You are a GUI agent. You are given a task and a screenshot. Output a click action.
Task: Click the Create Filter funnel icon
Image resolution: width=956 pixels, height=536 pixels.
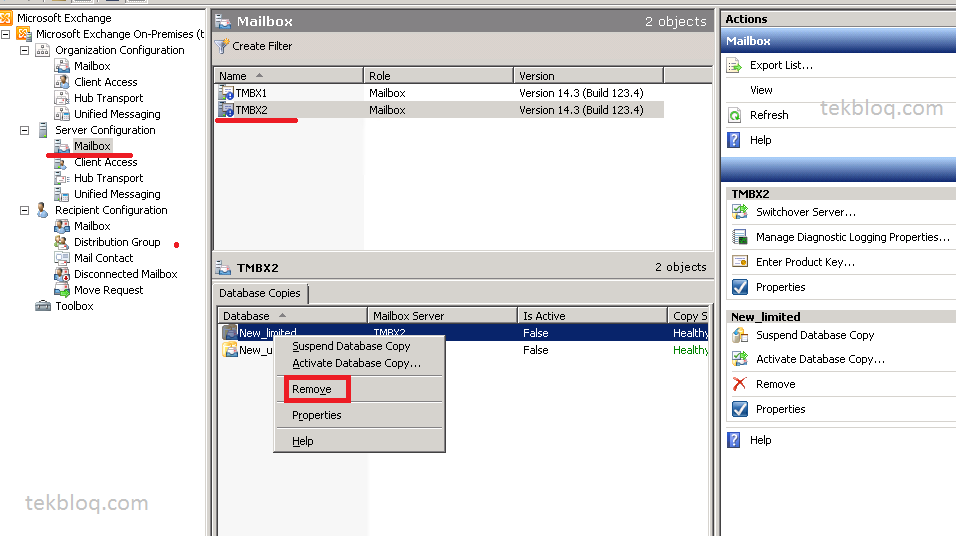pos(222,46)
